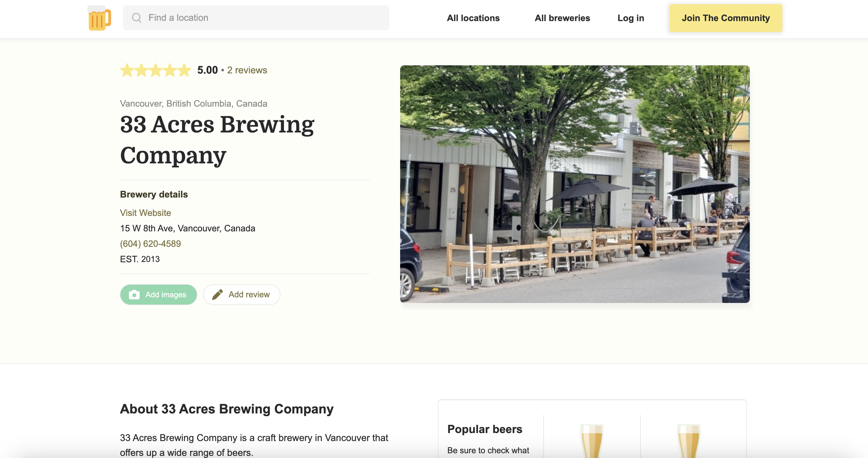Open the Log in page
Screen dimensions: 868x458
pos(630,18)
